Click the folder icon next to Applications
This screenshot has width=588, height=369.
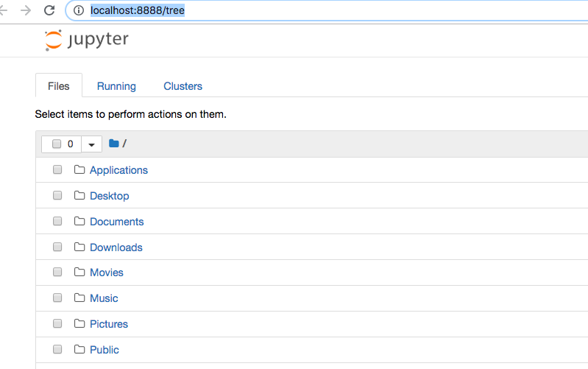tap(79, 169)
